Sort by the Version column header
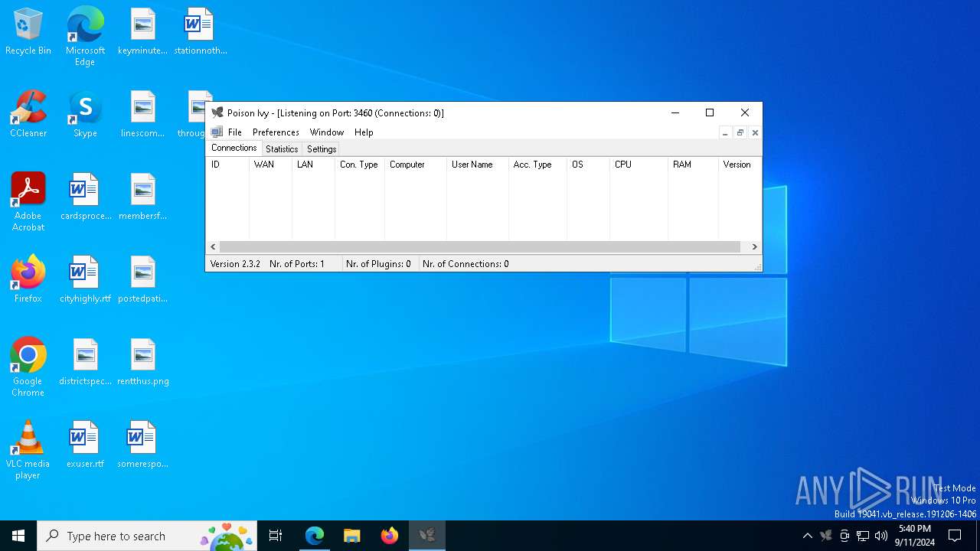 coord(740,165)
